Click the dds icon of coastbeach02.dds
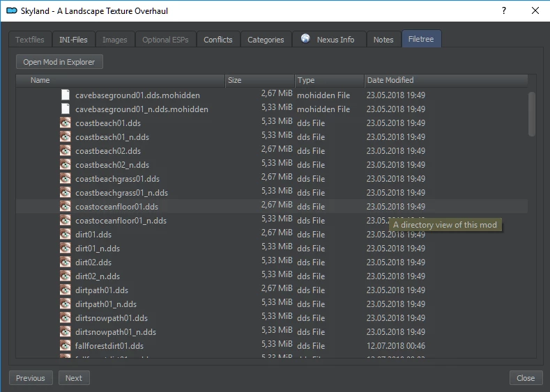The width and height of the screenshot is (550, 392). tap(66, 150)
